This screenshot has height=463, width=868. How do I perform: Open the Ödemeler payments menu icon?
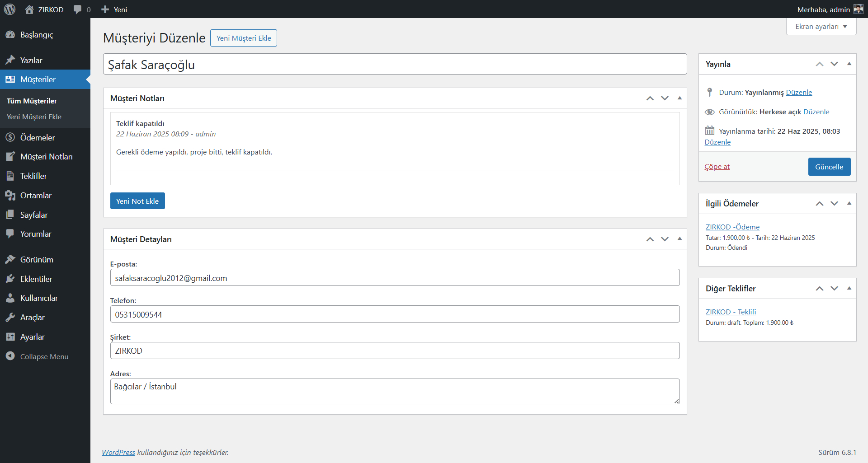tap(10, 137)
